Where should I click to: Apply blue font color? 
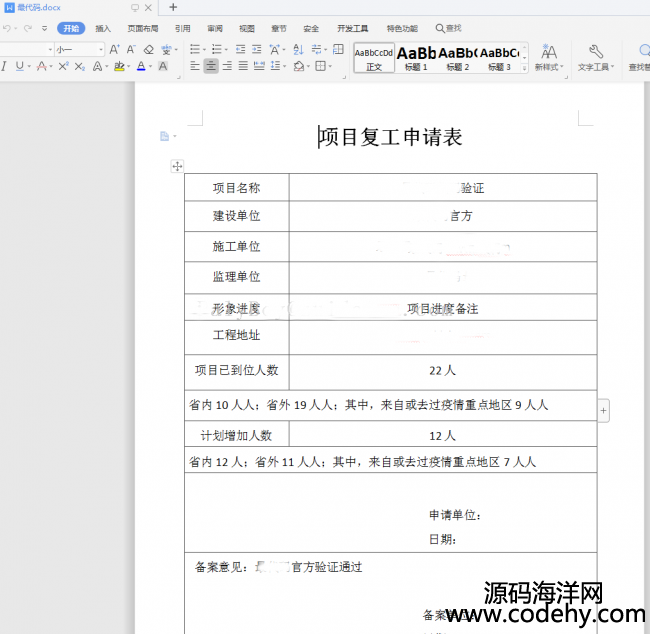coord(141,66)
